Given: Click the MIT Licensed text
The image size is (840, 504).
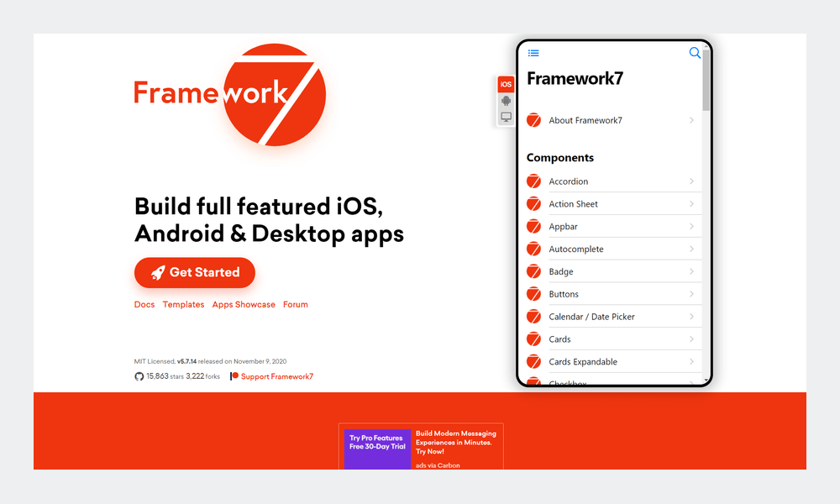Looking at the screenshot, I should [155, 361].
